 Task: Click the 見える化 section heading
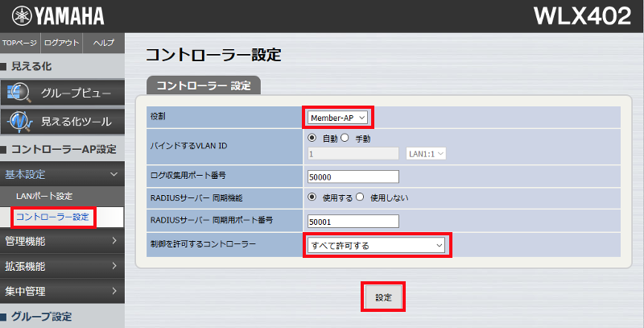[31, 66]
